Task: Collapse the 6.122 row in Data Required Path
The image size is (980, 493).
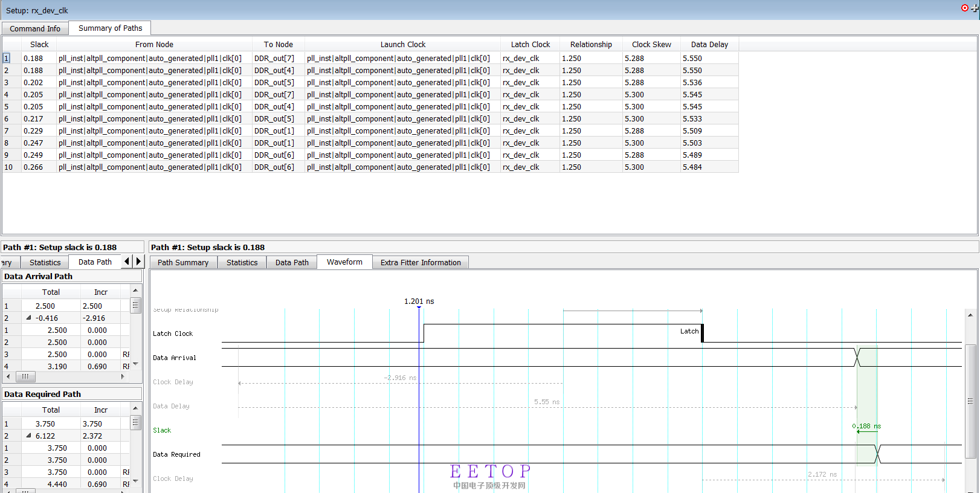Action: (28, 436)
